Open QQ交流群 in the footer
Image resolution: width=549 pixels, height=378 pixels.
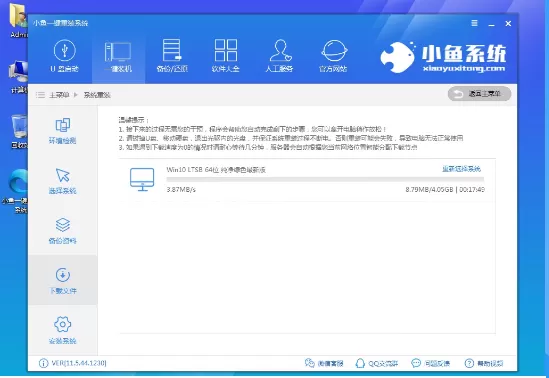(x=377, y=363)
